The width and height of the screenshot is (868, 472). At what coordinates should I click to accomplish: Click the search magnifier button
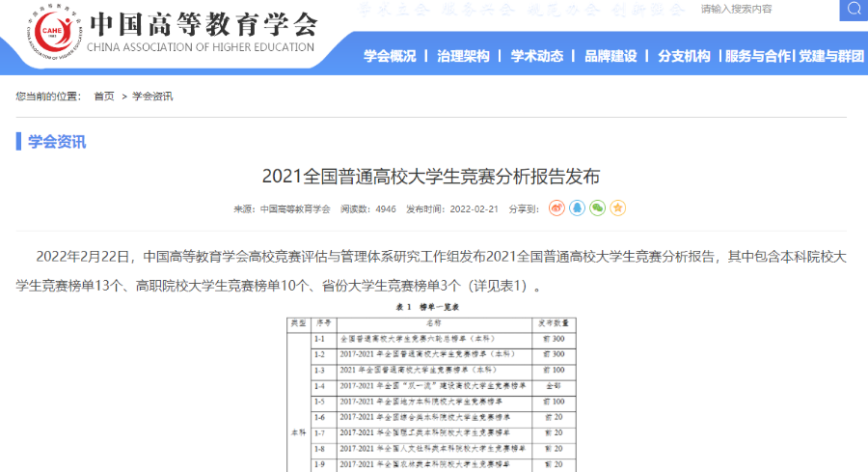[854, 9]
